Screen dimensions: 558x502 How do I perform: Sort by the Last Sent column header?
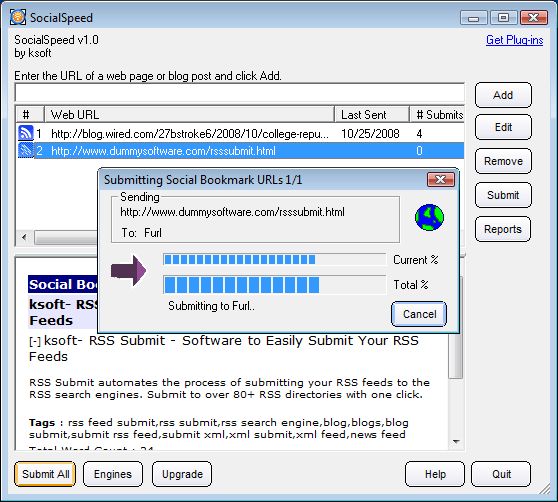[x=372, y=115]
